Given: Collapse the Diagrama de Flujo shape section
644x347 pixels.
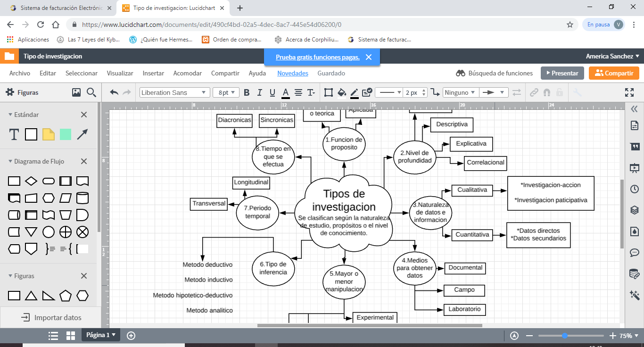Looking at the screenshot, I should [11, 161].
